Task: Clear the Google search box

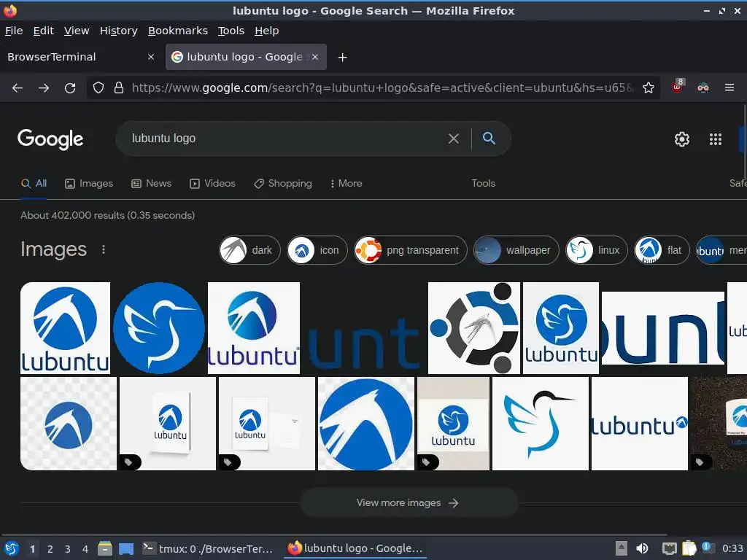Action: (454, 139)
